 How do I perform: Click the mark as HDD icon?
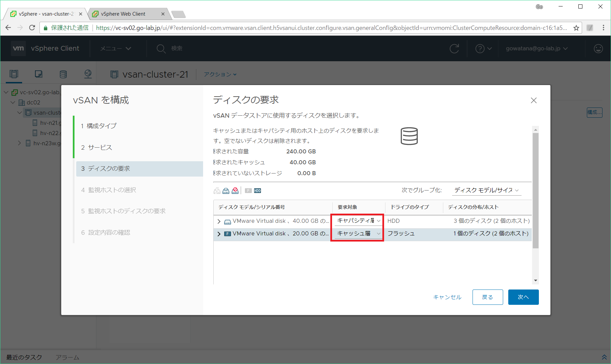[x=258, y=191]
